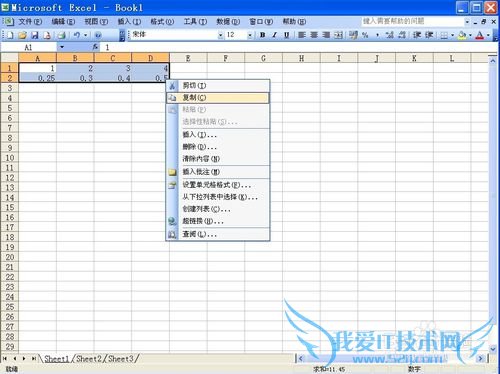Image resolution: width=500 pixels, height=374 pixels.
Task: Open the 文件 (File) menu
Action: [x=30, y=22]
